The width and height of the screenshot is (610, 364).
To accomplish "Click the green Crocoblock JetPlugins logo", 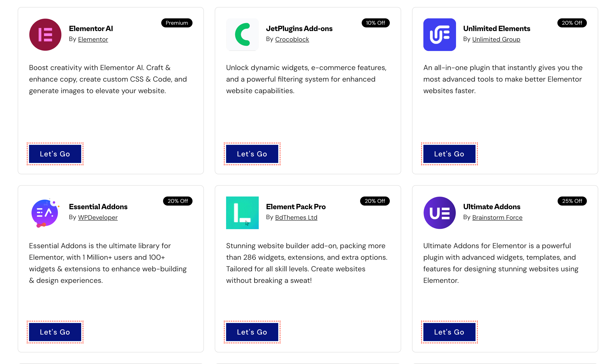I will [242, 35].
